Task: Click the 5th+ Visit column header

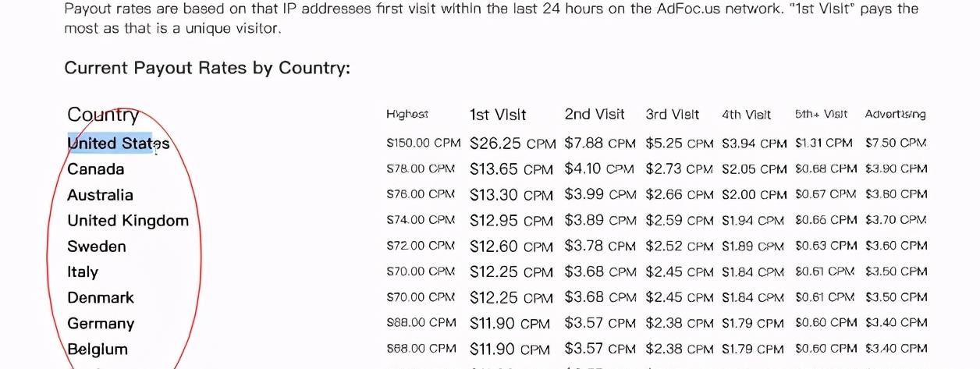Action: point(821,115)
